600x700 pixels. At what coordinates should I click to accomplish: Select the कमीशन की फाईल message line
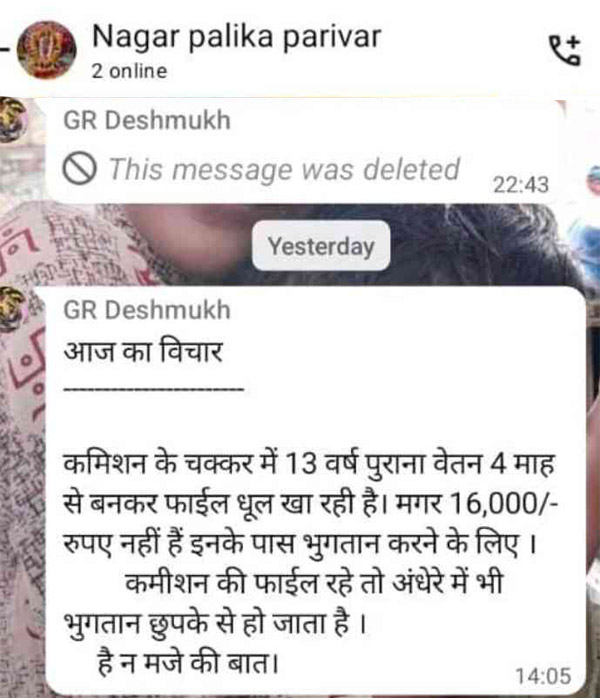[314, 583]
